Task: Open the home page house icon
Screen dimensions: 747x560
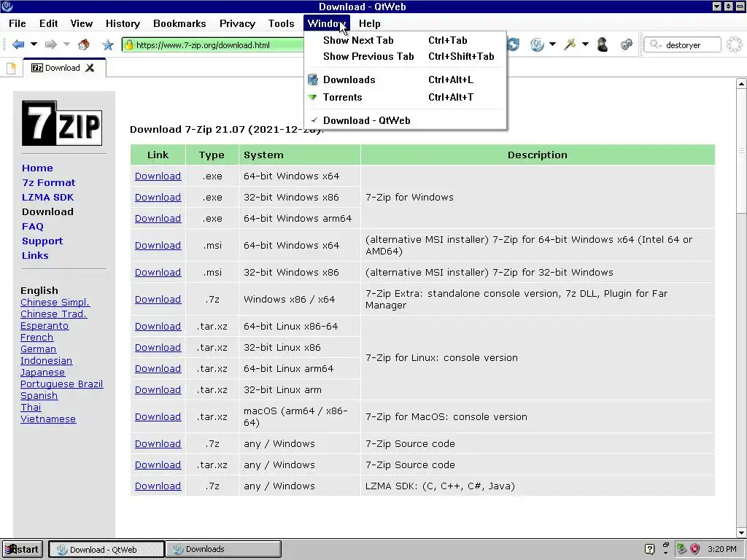Action: point(84,44)
